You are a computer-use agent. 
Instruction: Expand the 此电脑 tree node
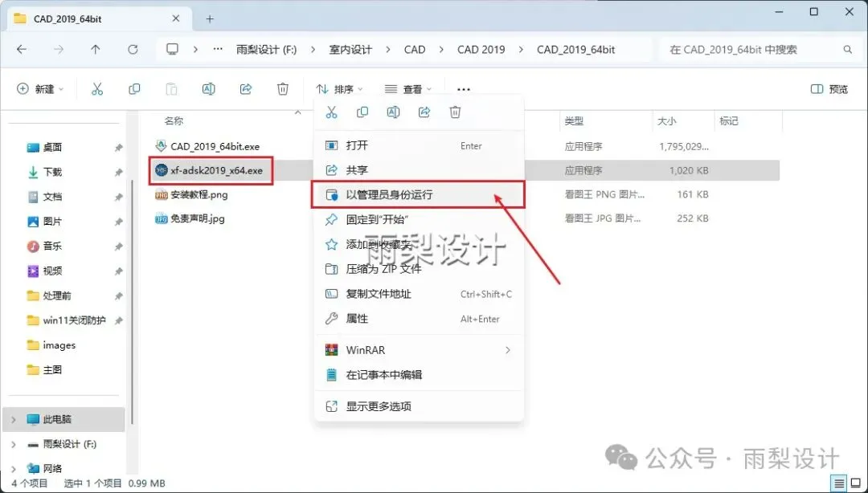click(14, 420)
